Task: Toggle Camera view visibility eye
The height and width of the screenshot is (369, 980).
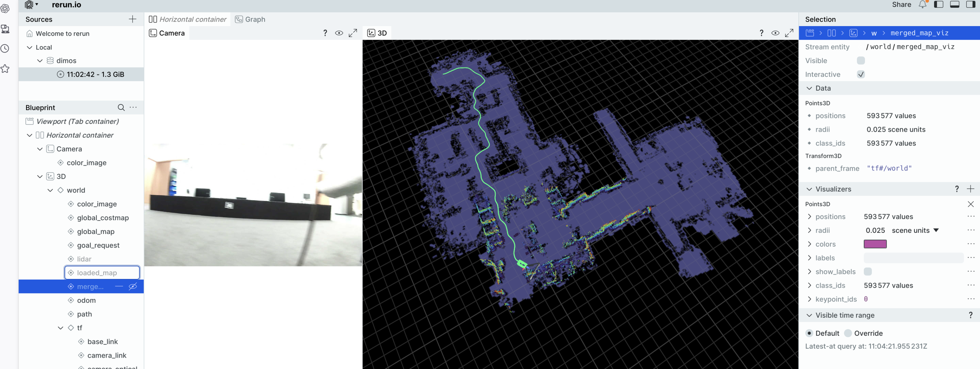Action: [x=339, y=33]
